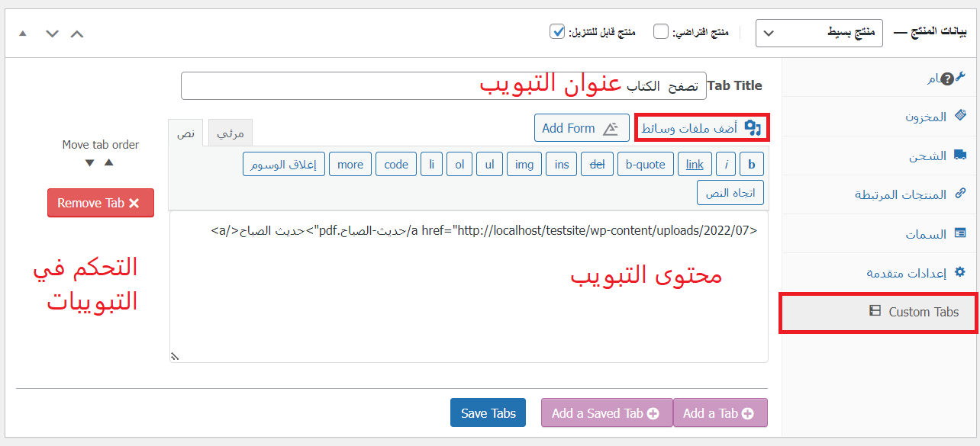Move the tab order up arrow
This screenshot has height=446, width=980.
coord(109,162)
